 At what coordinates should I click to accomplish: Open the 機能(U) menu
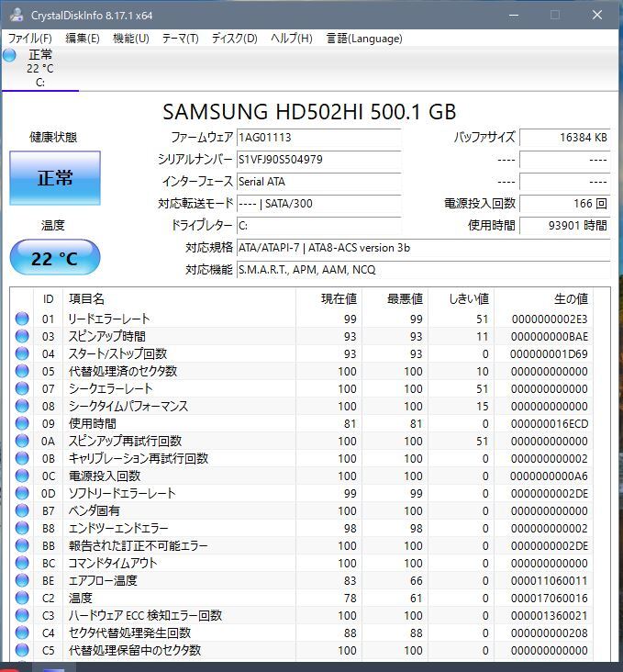click(x=130, y=39)
